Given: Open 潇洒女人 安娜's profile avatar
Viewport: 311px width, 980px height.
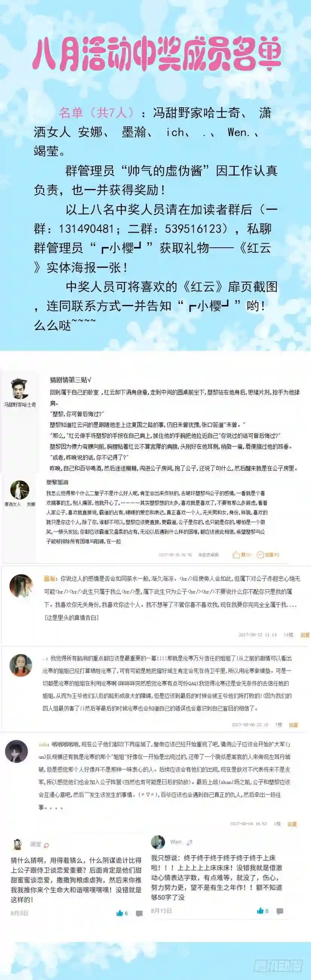Looking at the screenshot, I should pos(20,490).
